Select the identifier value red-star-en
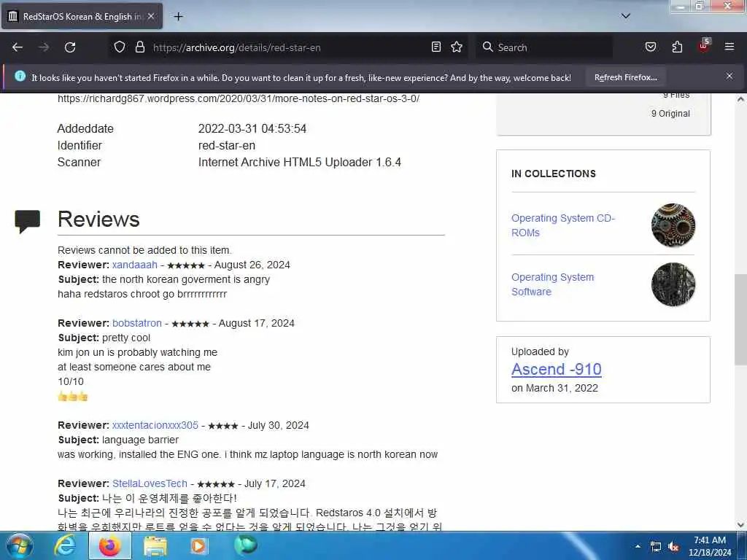Image resolution: width=747 pixels, height=560 pixels. pos(227,145)
